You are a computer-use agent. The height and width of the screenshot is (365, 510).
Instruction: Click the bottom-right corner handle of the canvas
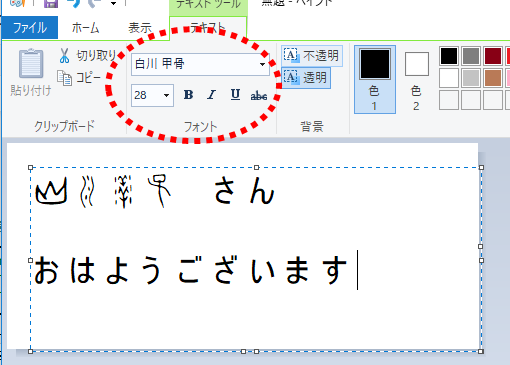(x=481, y=351)
